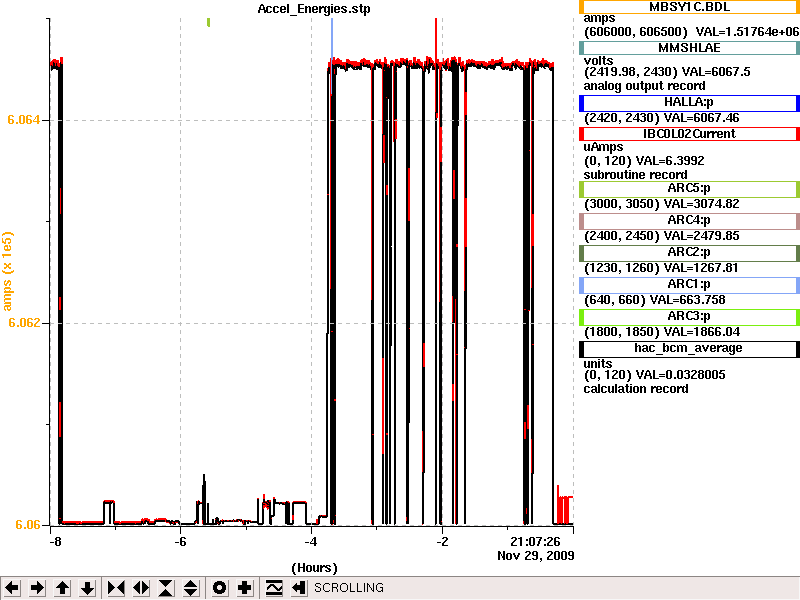800x600 pixels.
Task: Click the 21:07:26 timestamp label
Action: pos(535,541)
